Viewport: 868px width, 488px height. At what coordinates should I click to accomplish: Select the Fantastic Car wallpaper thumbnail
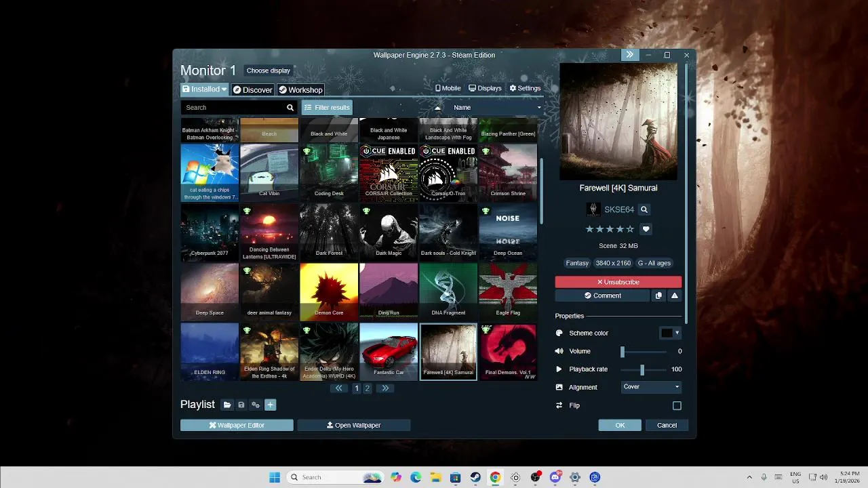(389, 351)
